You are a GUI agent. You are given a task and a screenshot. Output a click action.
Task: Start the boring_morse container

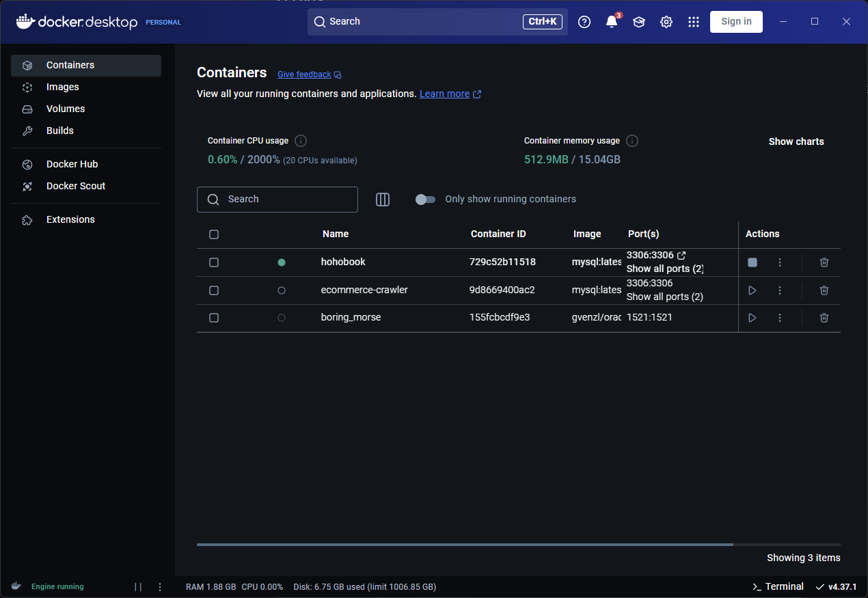point(752,318)
